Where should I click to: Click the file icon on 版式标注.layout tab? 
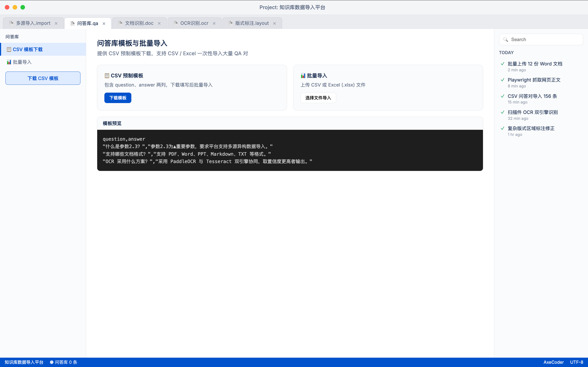click(230, 23)
